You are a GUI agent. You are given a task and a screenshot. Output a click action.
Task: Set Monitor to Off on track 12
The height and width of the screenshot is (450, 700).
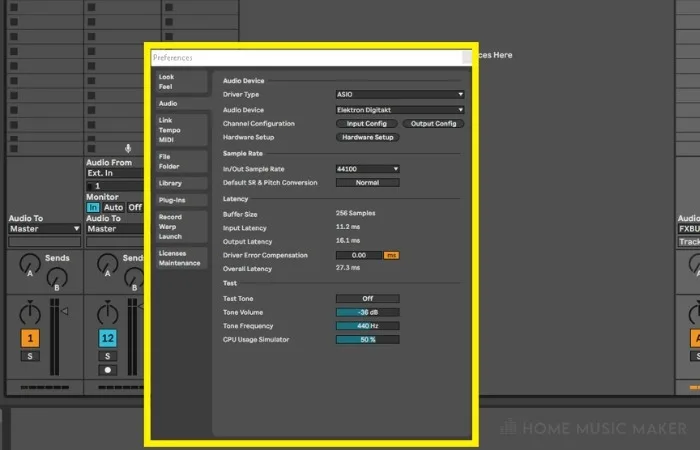(x=135, y=208)
